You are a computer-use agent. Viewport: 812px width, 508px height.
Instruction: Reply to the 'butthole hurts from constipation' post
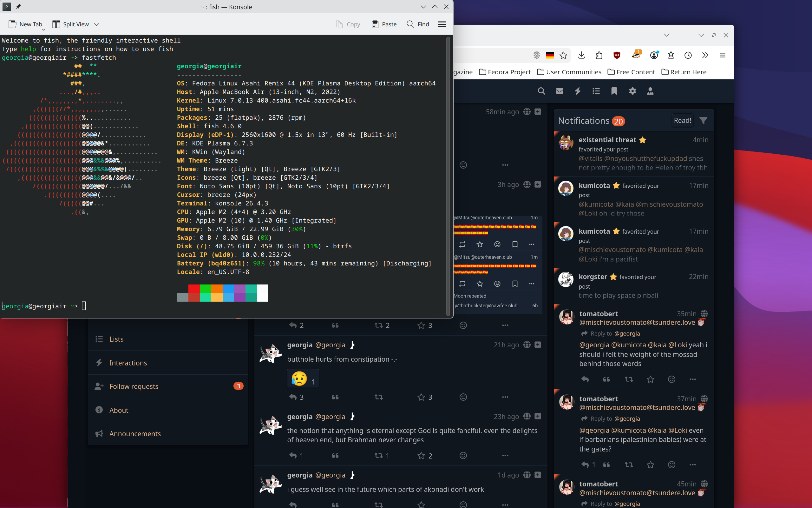293,397
